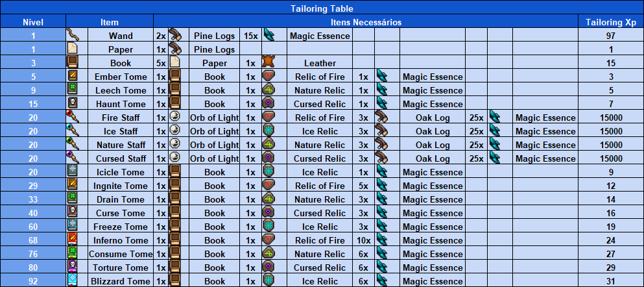Select the Haunt Tome item icon
This screenshot has height=287, width=644.
tap(73, 103)
